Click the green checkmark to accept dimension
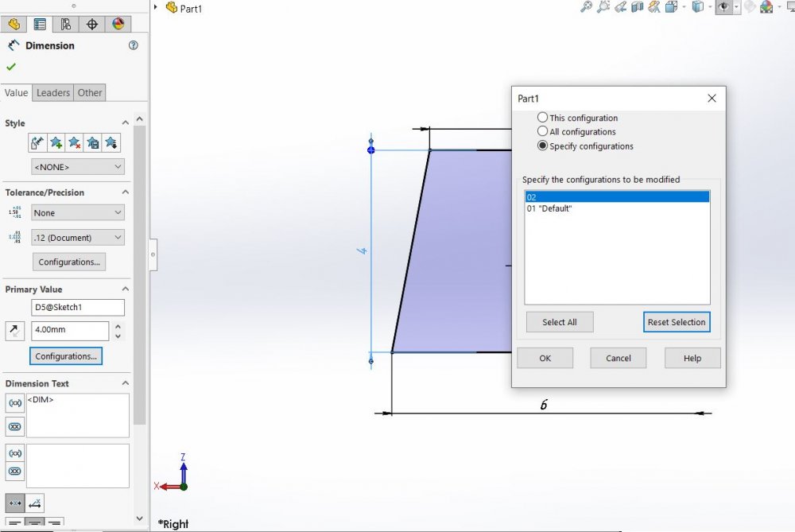795x532 pixels. click(11, 67)
